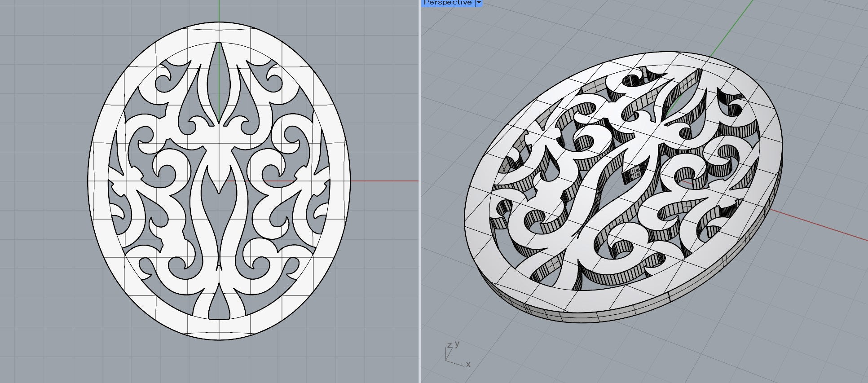Select the extruded 3D ornament in Perspective viewport

click(x=624, y=187)
